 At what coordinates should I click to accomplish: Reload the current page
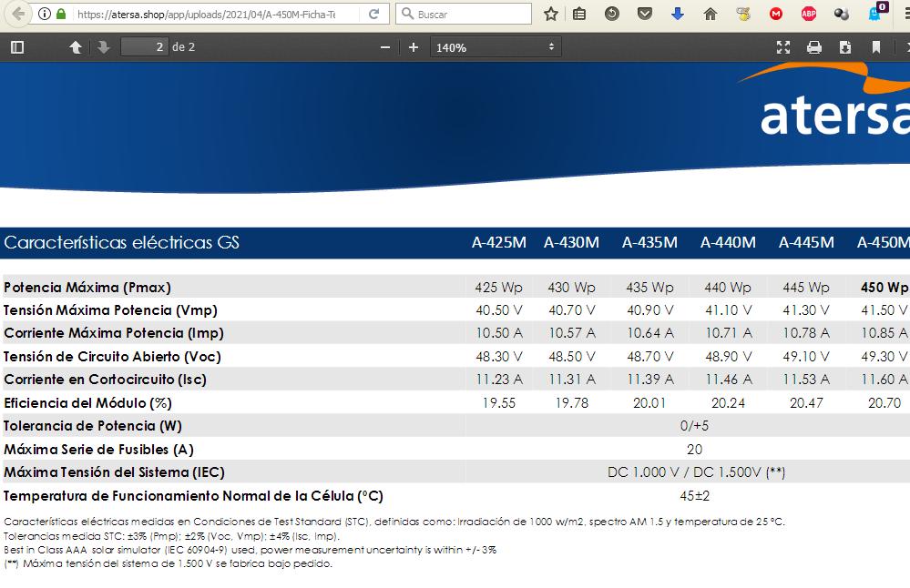click(374, 14)
